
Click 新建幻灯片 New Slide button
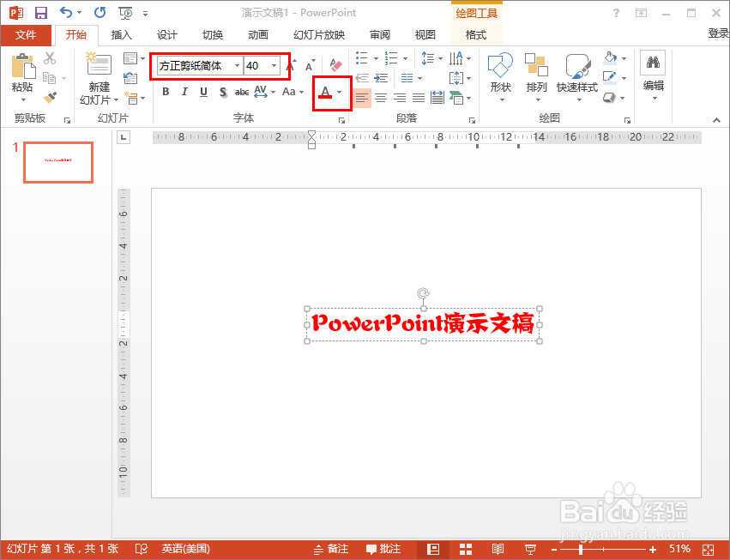(99, 78)
